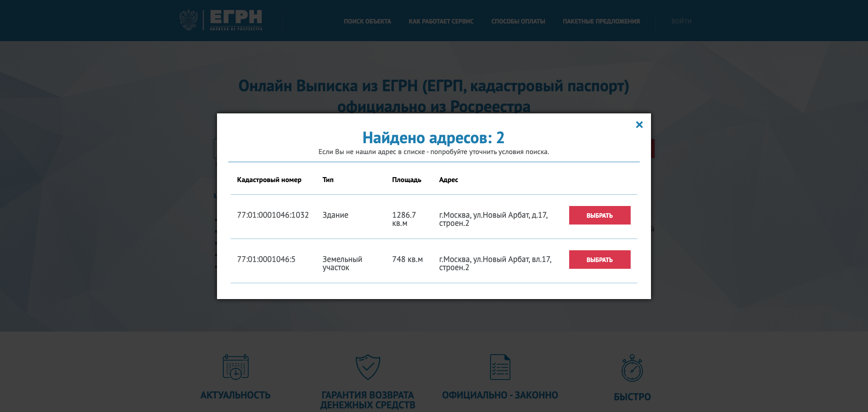This screenshot has width=868, height=412.
Task: Click the Кадастровый номер column header
Action: pos(269,180)
